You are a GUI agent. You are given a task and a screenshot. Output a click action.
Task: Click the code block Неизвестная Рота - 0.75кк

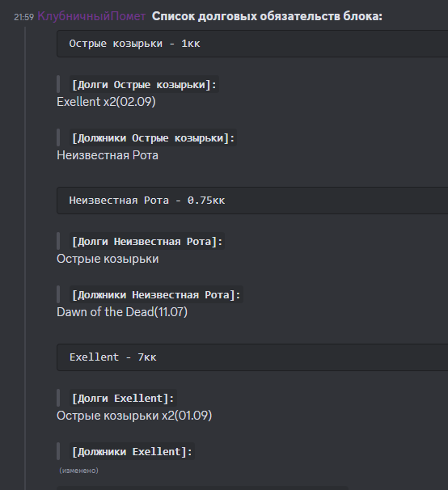pos(252,201)
